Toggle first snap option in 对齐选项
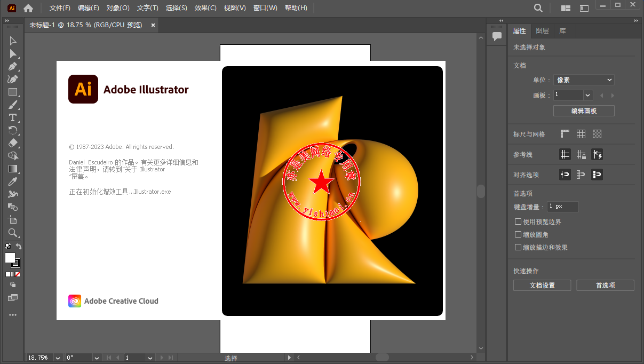 tap(565, 175)
